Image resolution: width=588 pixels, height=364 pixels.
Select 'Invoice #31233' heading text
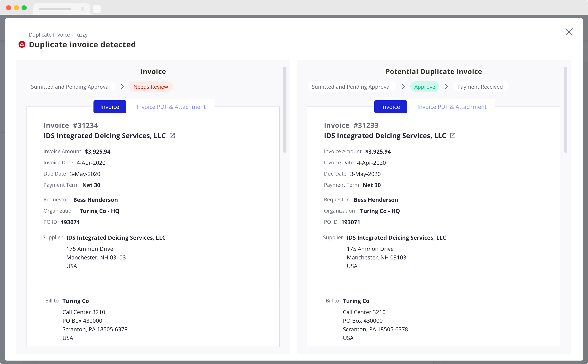click(x=351, y=125)
